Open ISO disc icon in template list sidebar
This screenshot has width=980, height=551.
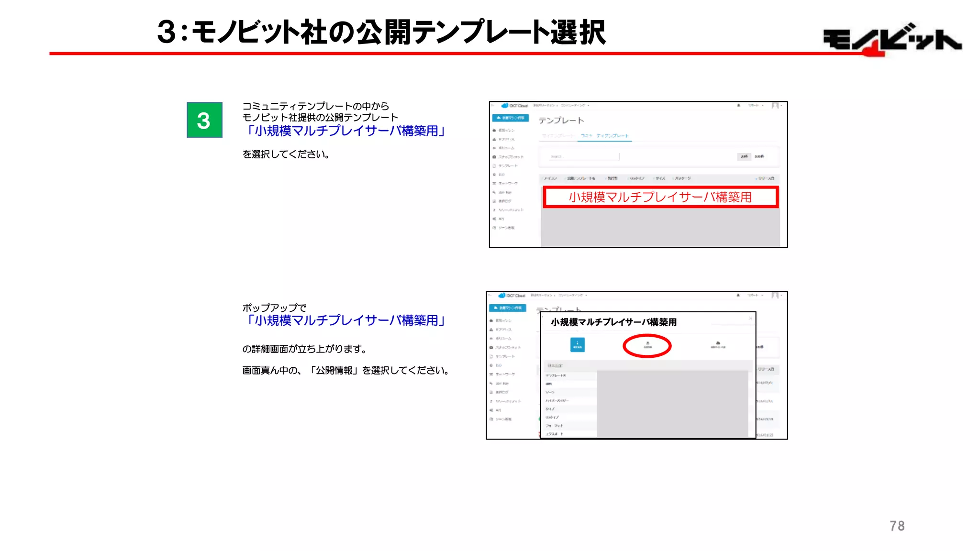pos(494,175)
